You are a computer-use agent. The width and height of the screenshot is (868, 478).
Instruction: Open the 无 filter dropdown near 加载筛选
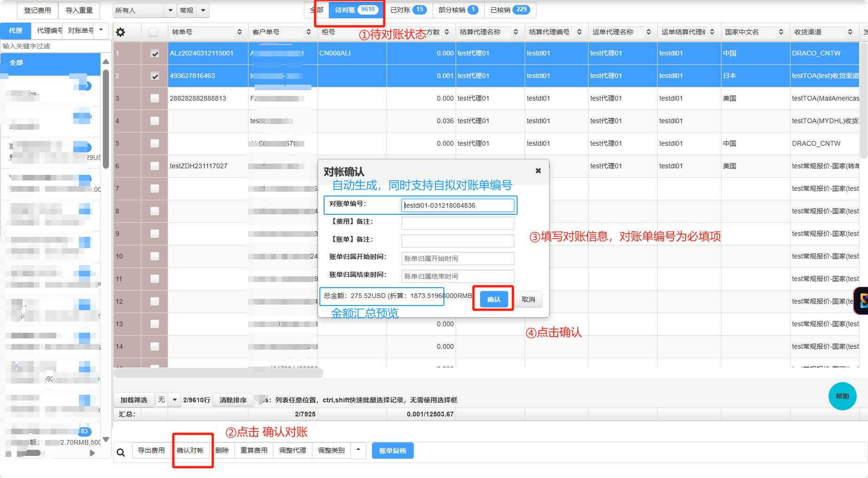[x=174, y=400]
